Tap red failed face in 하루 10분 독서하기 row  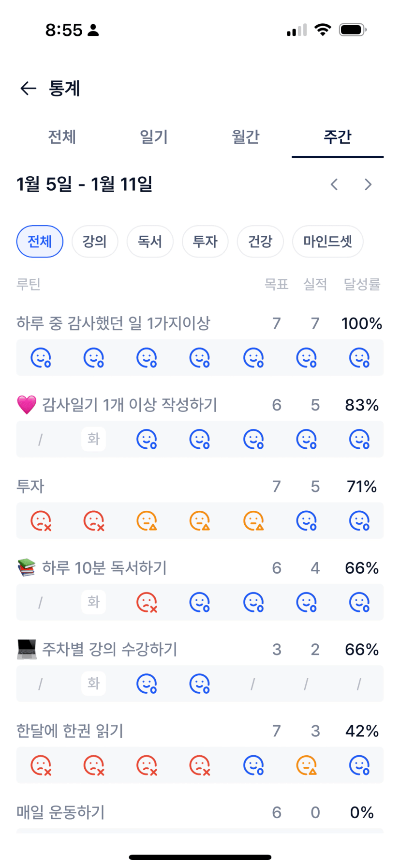(147, 602)
